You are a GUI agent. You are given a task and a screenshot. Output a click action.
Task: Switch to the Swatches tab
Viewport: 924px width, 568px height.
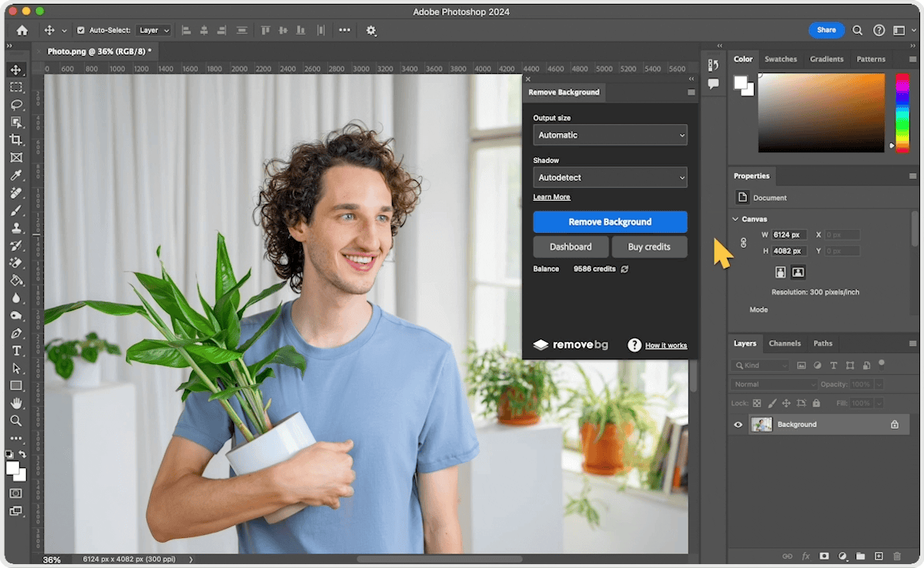pos(781,58)
